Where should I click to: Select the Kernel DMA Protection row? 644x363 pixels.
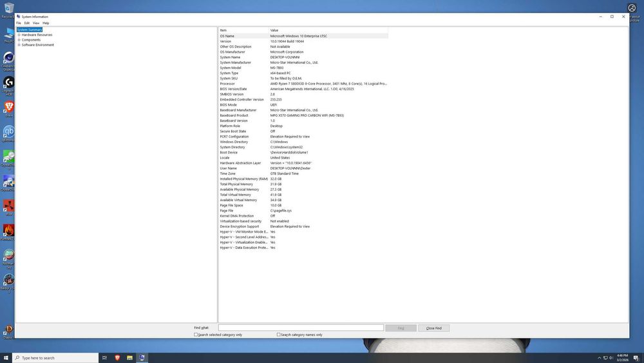tap(303, 216)
